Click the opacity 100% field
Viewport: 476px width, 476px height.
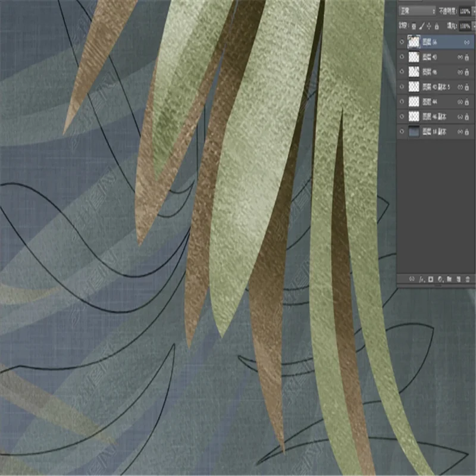coord(465,11)
